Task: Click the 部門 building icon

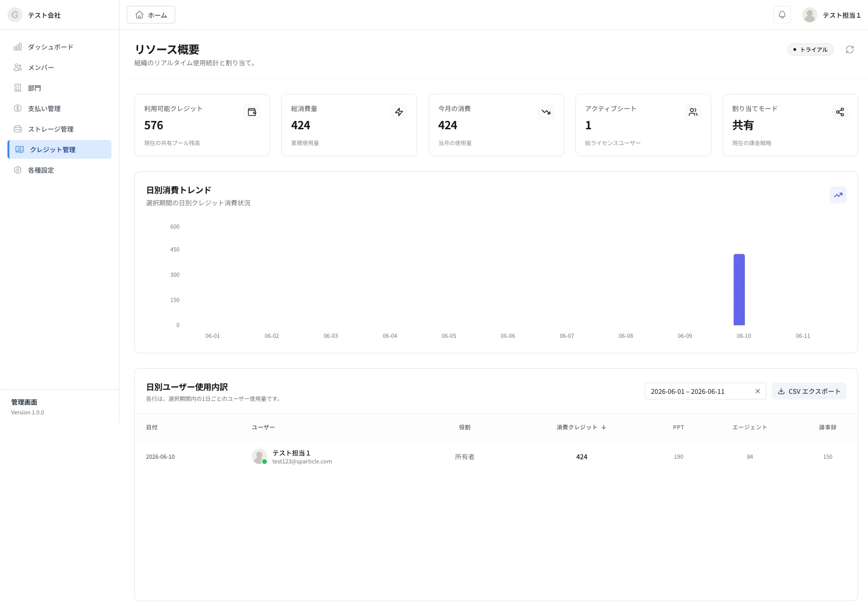Action: (18, 88)
